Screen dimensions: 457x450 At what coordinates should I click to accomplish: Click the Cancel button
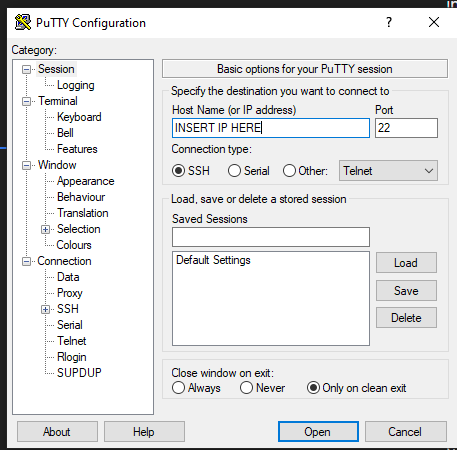point(406,432)
